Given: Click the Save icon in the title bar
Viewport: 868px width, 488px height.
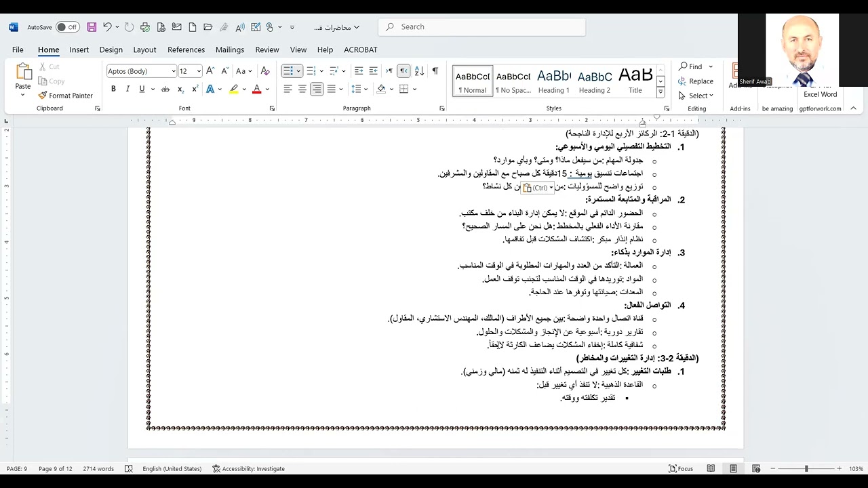Looking at the screenshot, I should (x=92, y=27).
